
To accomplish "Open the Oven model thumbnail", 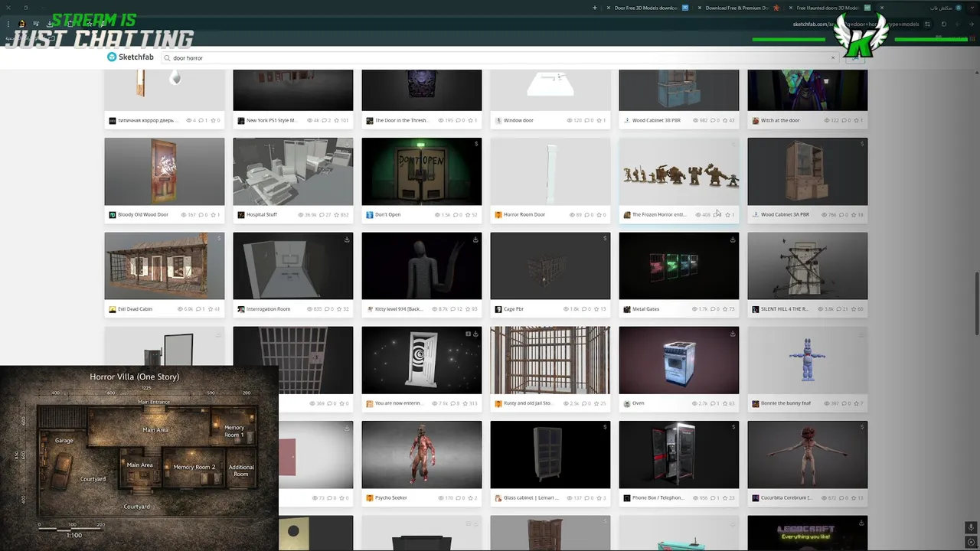I will coord(679,360).
